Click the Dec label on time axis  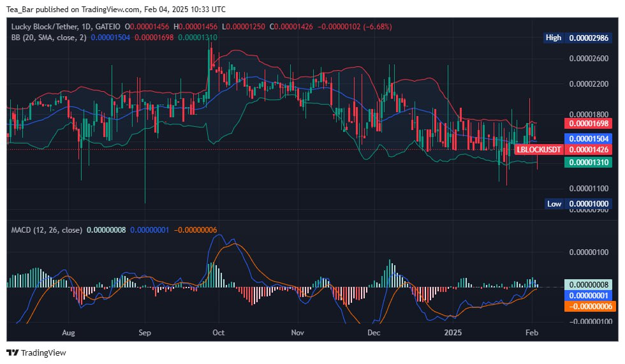374,333
